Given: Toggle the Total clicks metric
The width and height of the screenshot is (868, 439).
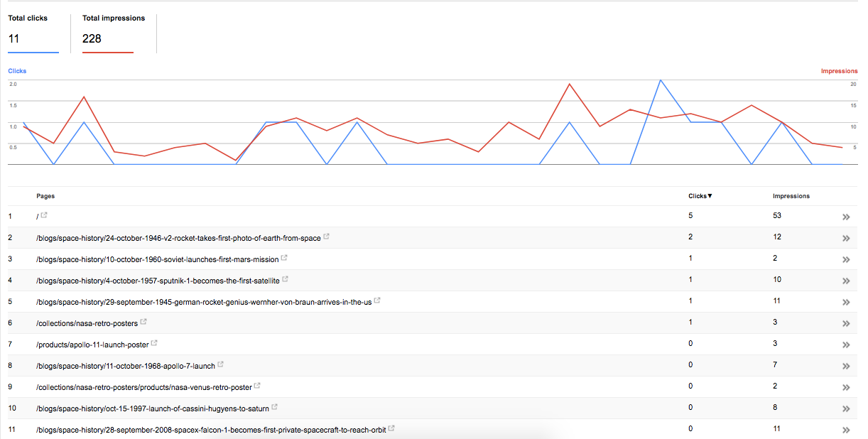Looking at the screenshot, I should pyautogui.click(x=33, y=33).
